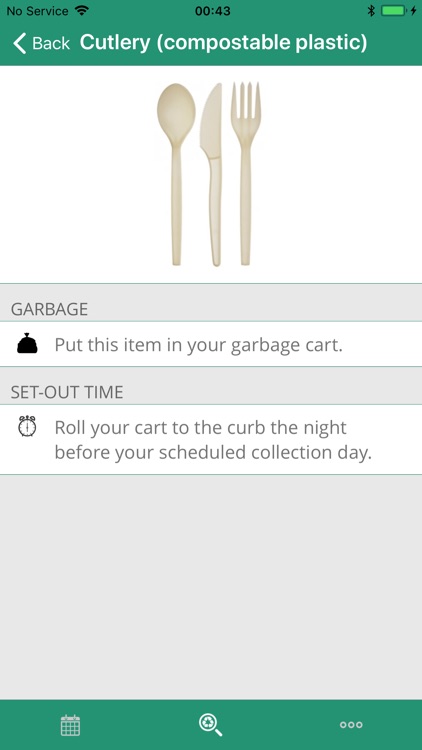Tap the 00:43 clock in status bar
The height and width of the screenshot is (750, 422).
point(212,11)
